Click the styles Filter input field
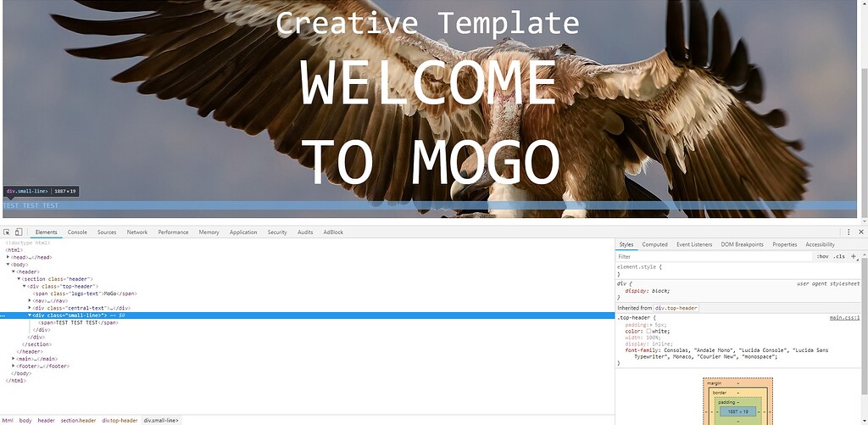The image size is (868, 425). point(712,256)
